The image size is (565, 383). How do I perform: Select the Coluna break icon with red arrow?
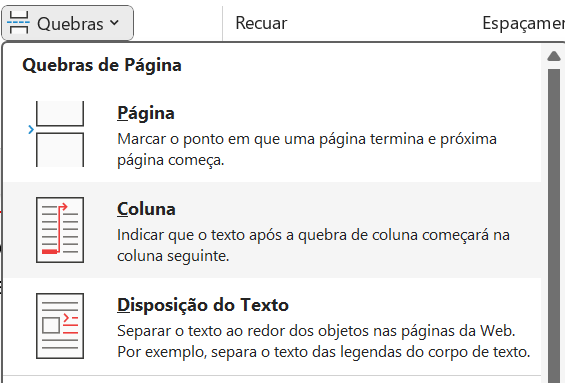pos(60,230)
